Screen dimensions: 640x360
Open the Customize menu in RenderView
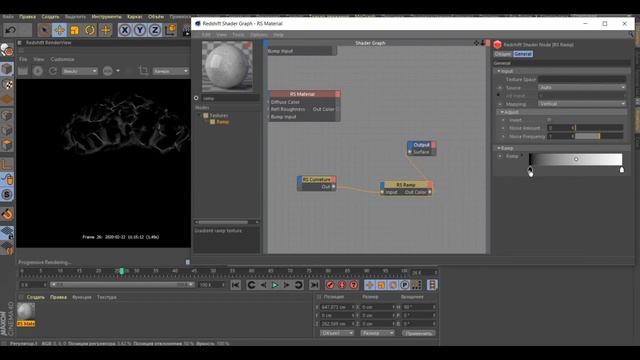point(62,59)
